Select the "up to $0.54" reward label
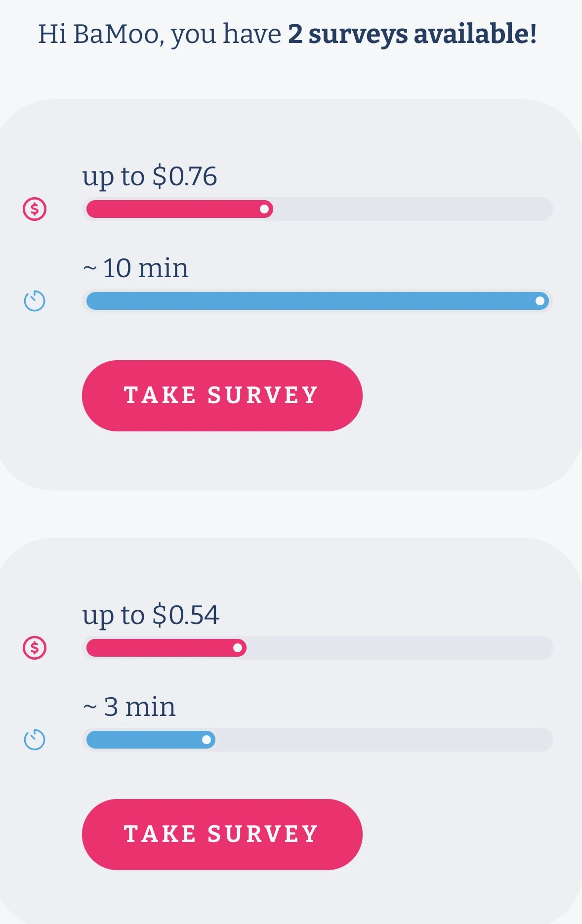This screenshot has width=582, height=924. point(150,615)
